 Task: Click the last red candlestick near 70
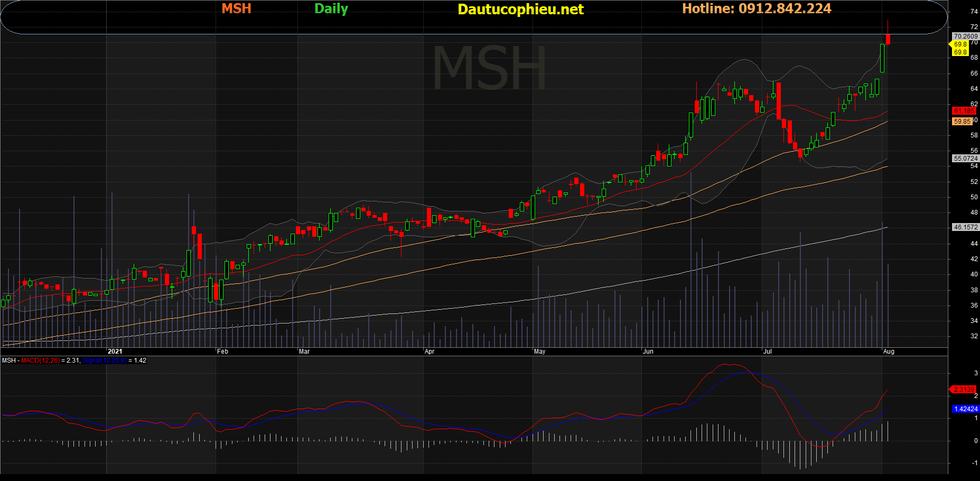coord(888,39)
